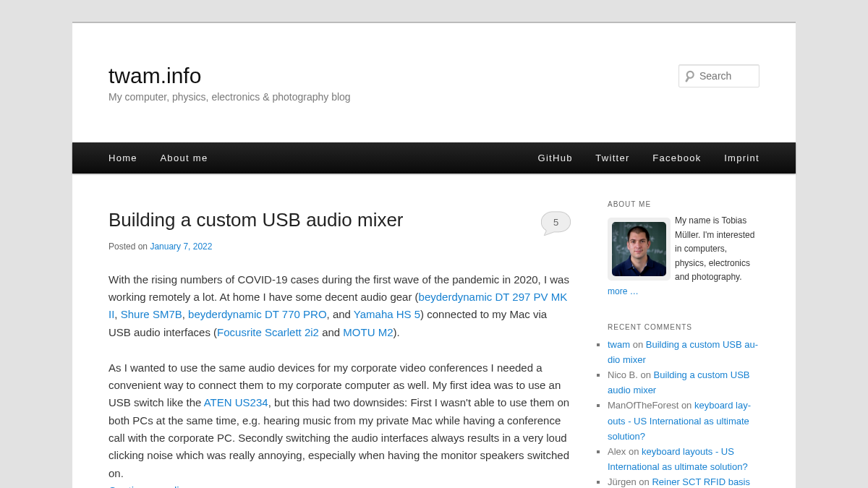Click the search magnifier icon
868x488 pixels.
click(x=689, y=76)
